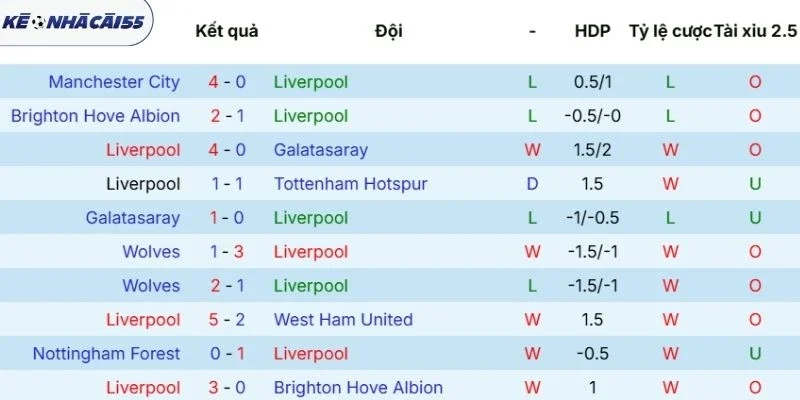The height and width of the screenshot is (400, 800).
Task: Click the D result for the Tottenham match
Action: (x=532, y=184)
